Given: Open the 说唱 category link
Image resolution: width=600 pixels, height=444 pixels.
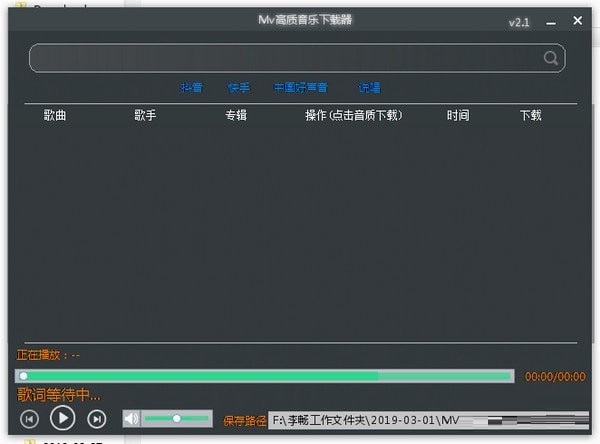Looking at the screenshot, I should coord(369,88).
